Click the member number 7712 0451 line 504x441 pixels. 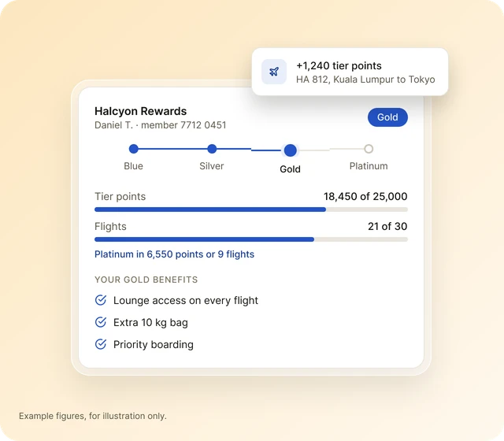pos(161,125)
